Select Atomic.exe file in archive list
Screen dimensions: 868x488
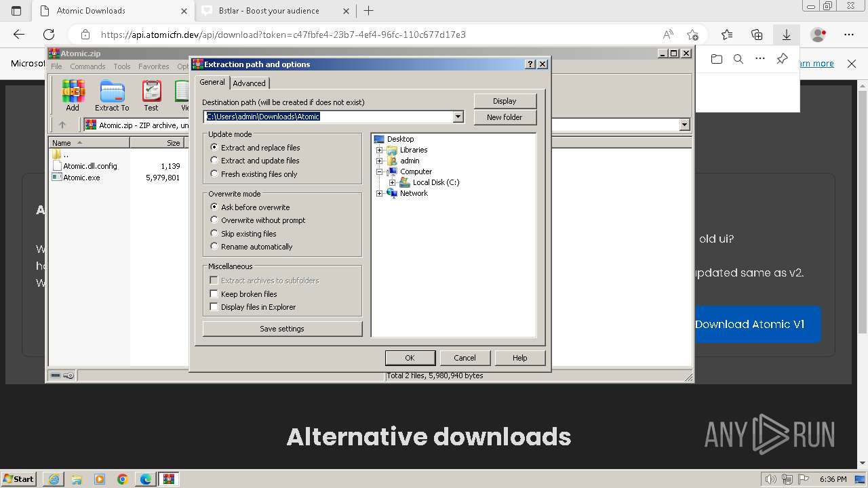point(81,178)
